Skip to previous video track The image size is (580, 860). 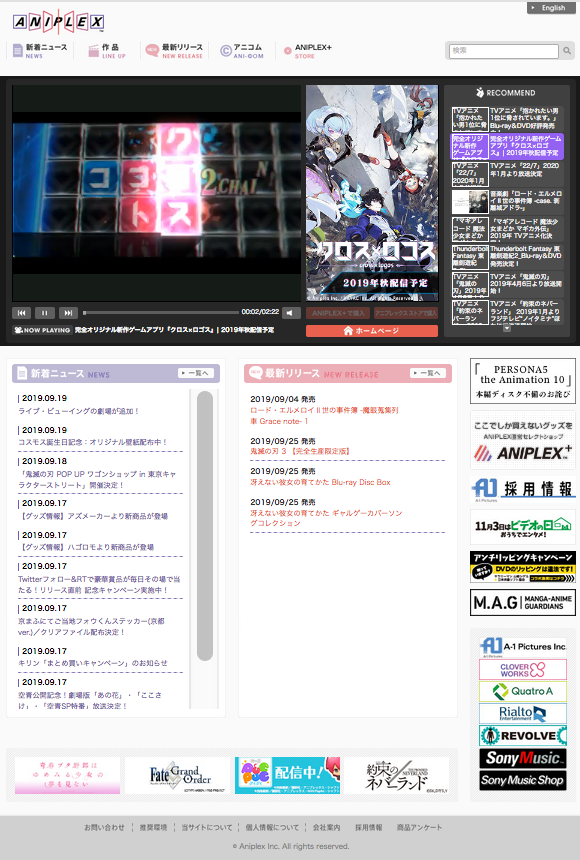(21, 313)
